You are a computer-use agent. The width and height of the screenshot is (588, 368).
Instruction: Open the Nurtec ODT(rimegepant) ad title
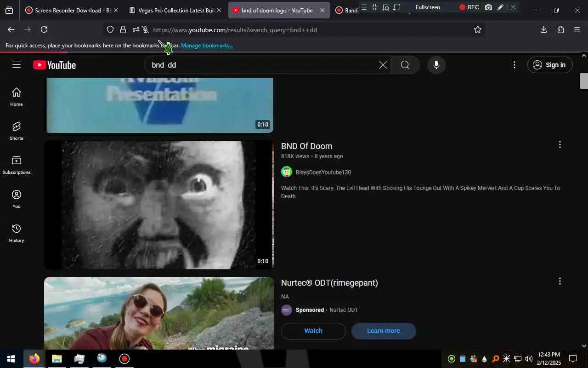pos(329,283)
